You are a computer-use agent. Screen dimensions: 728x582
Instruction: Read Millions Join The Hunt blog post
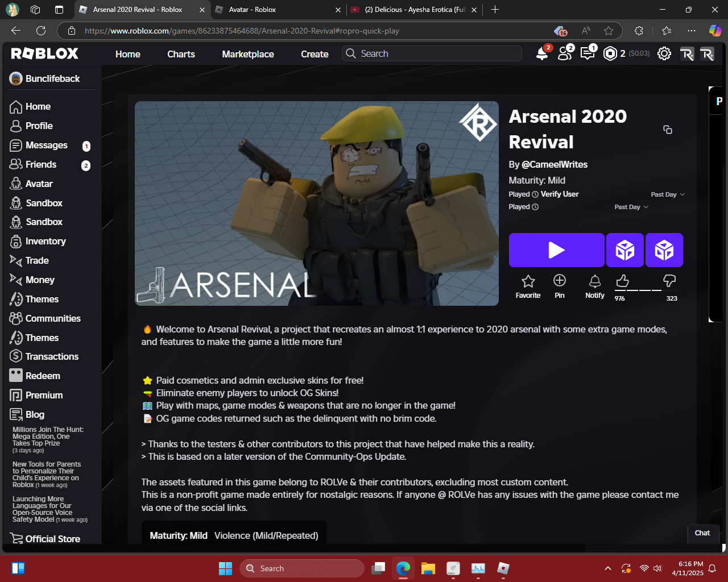coord(48,440)
